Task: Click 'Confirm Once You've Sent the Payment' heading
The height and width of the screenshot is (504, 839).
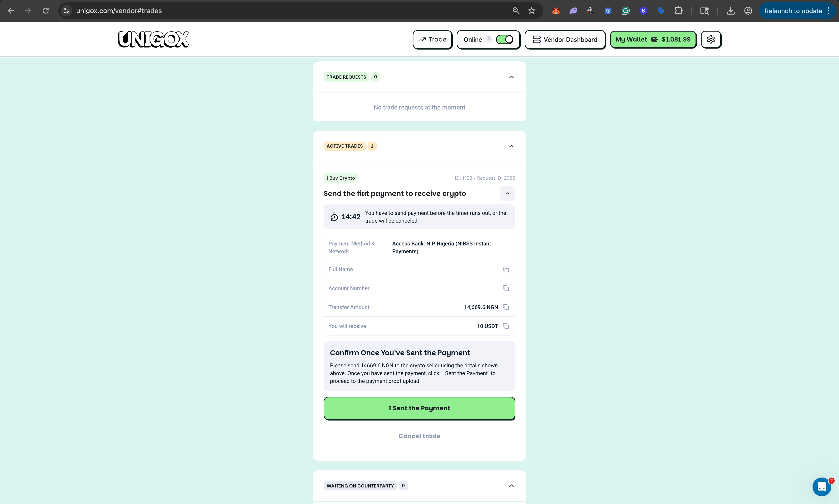Action: pyautogui.click(x=400, y=353)
